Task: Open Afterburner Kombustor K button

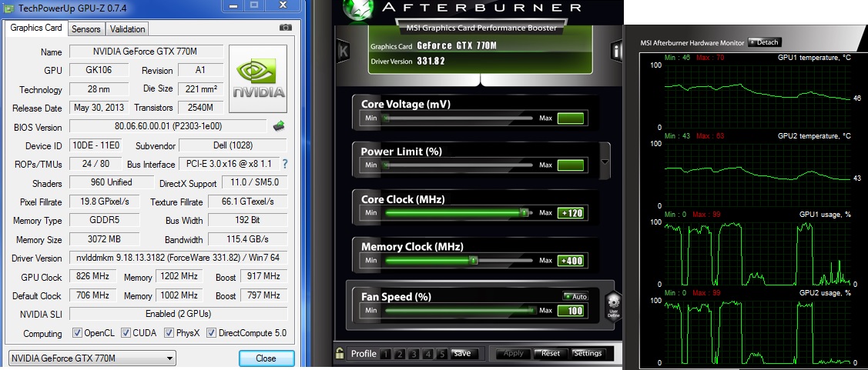Action: click(x=344, y=51)
